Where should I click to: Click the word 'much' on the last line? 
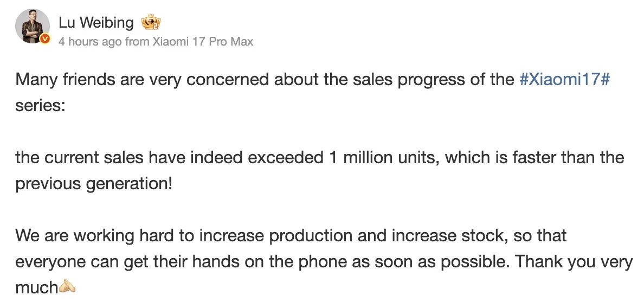(x=36, y=287)
